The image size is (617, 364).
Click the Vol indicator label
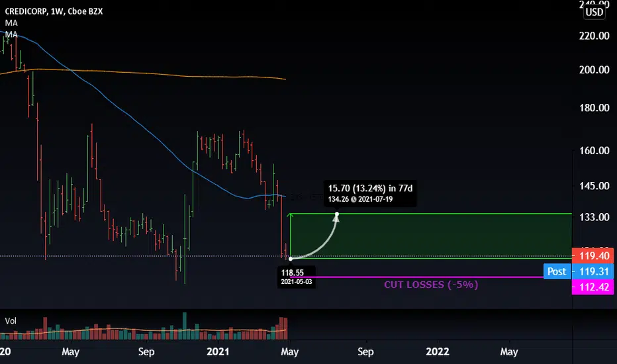11,321
